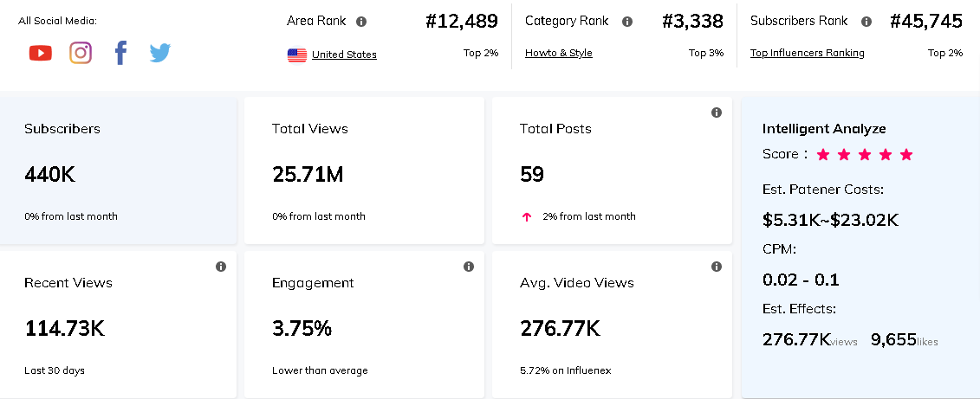
Task: Open the Howto & Style category link
Action: [x=559, y=53]
